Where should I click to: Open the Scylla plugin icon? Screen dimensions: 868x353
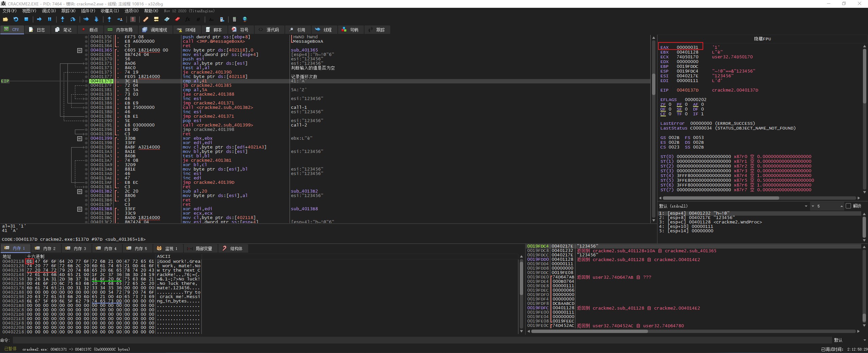pyautogui.click(x=133, y=19)
